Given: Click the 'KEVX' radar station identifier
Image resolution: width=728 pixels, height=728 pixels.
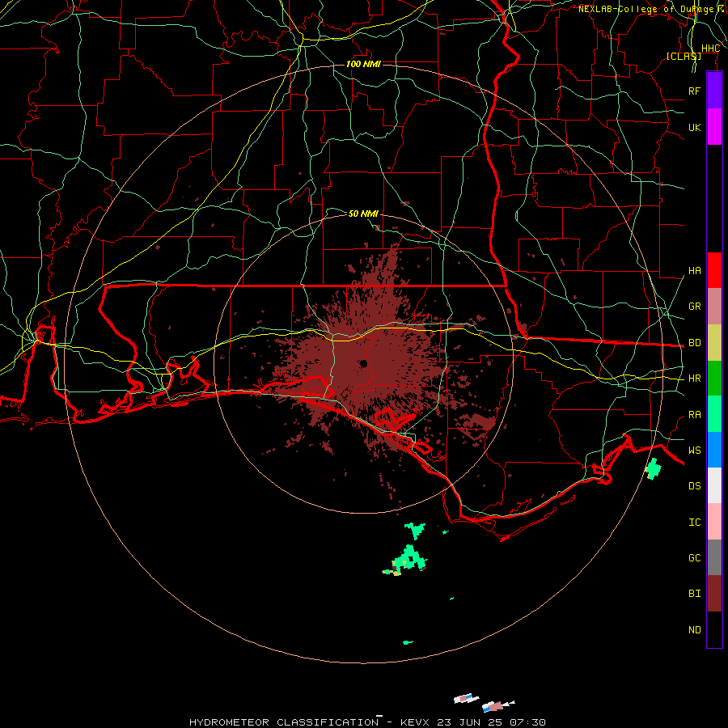Looking at the screenshot, I should (x=416, y=722).
